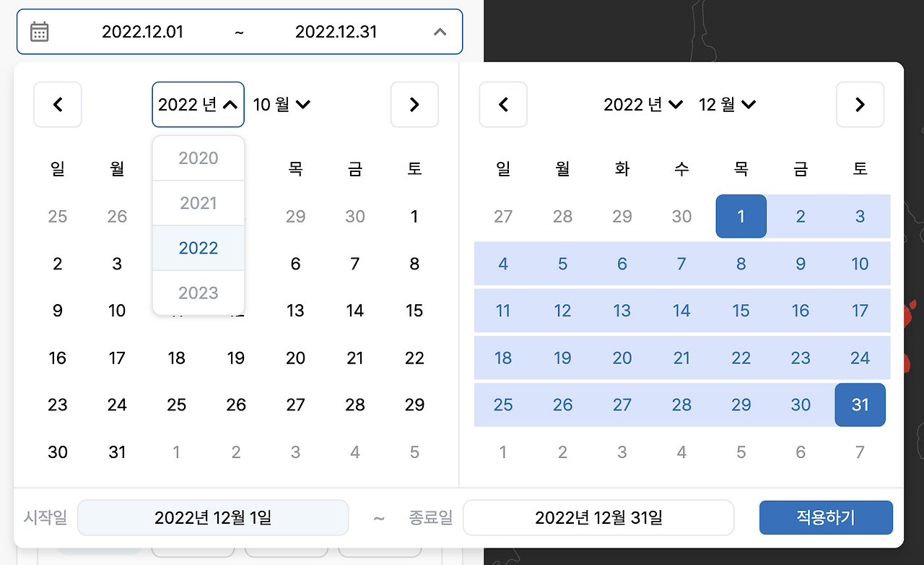This screenshot has height=565, width=924.
Task: Click the previous month arrow on right calendar
Action: tap(503, 104)
